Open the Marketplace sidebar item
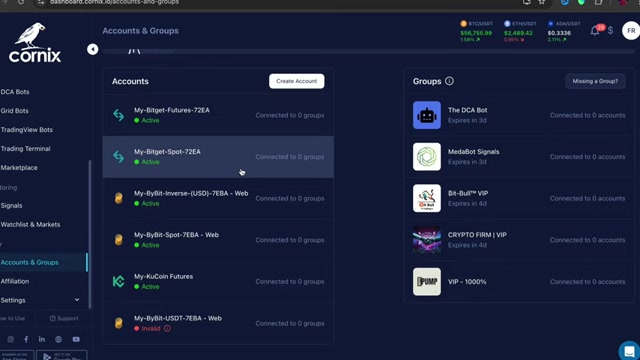640x360 pixels. click(x=19, y=168)
